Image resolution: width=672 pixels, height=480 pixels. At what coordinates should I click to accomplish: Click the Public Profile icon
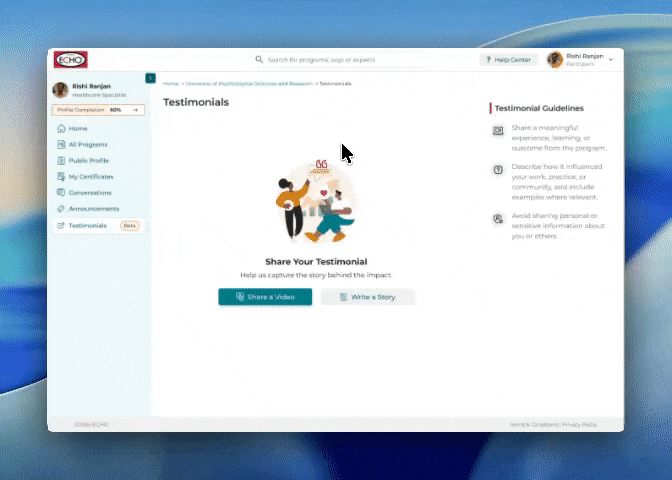[61, 160]
